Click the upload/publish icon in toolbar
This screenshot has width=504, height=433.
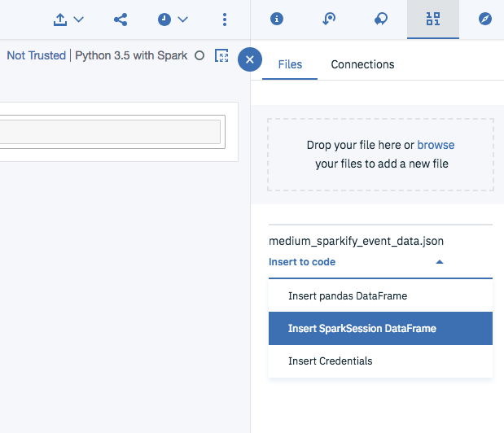coord(60,19)
